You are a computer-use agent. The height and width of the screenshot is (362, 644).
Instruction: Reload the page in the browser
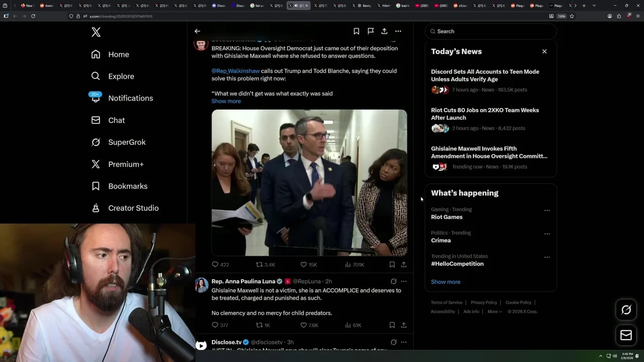[33, 16]
